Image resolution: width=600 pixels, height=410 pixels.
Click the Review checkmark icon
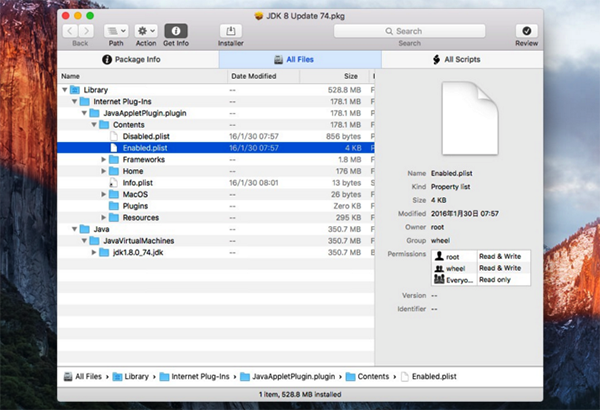tap(526, 32)
